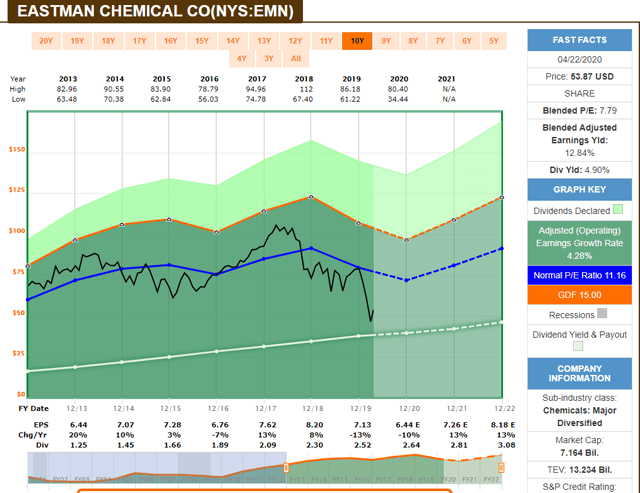Click the Graph Key header
640x493 pixels.
coord(582,187)
